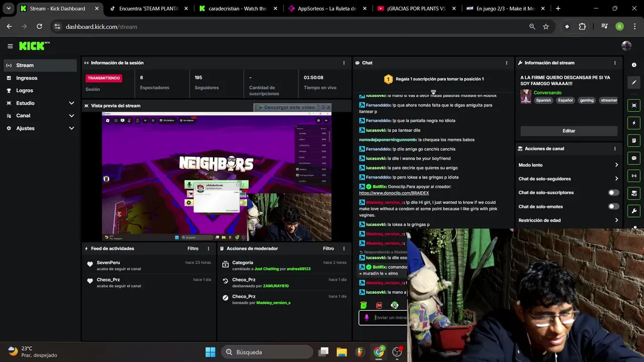Open the user avatar at top right
Screen dimensions: 644x362
click(x=626, y=46)
